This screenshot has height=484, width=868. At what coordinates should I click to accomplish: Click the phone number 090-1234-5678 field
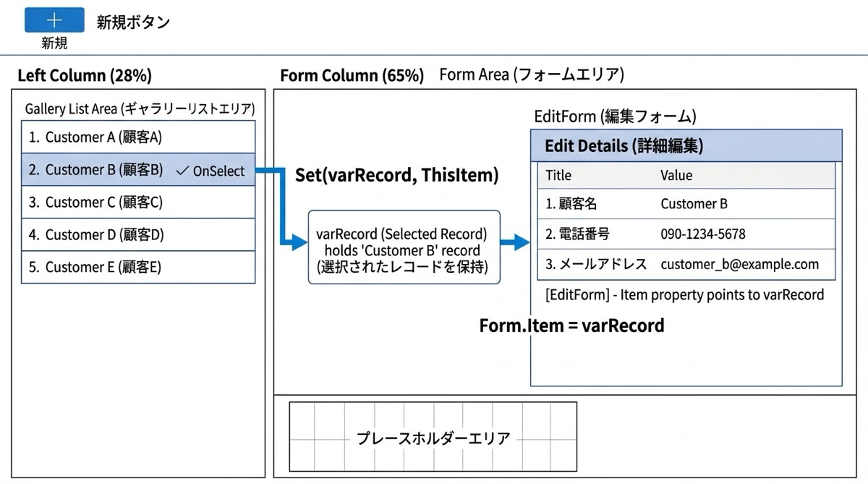(x=702, y=234)
